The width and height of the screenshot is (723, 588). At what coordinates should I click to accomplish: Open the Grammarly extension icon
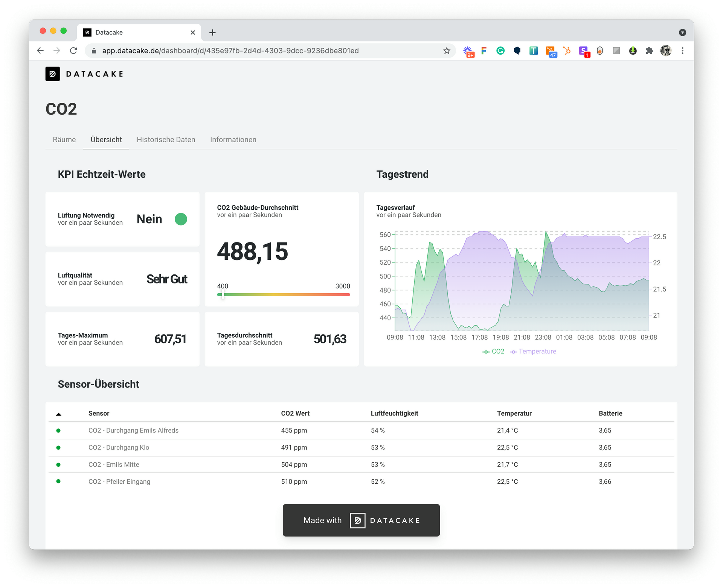(500, 51)
